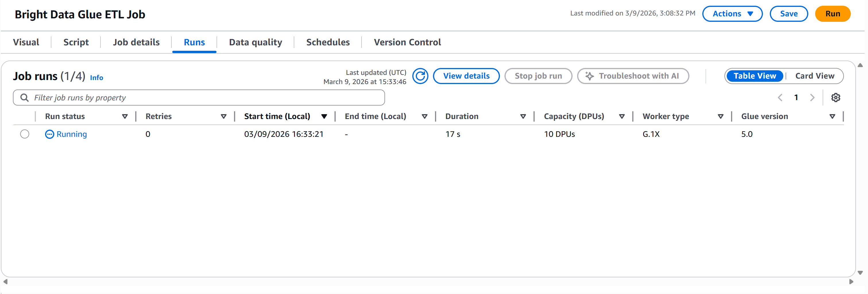The image size is (868, 294).
Task: Expand the Duration column sort arrow
Action: [x=523, y=116]
